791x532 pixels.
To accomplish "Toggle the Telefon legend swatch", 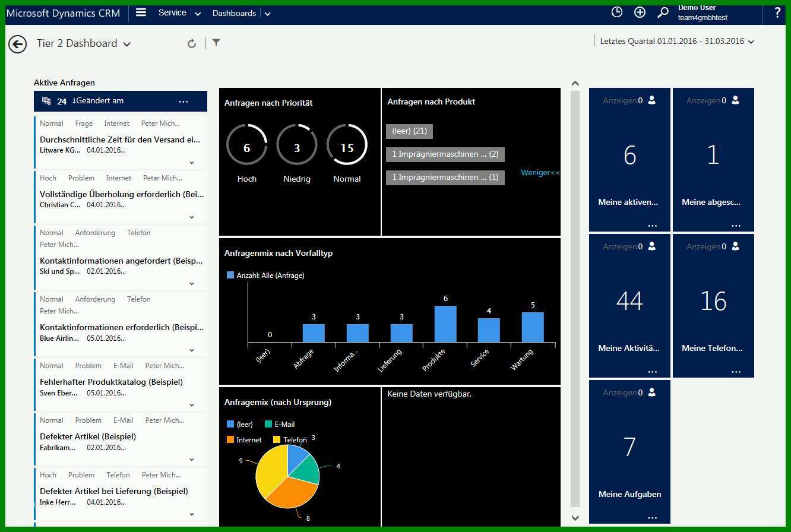I will click(x=277, y=440).
